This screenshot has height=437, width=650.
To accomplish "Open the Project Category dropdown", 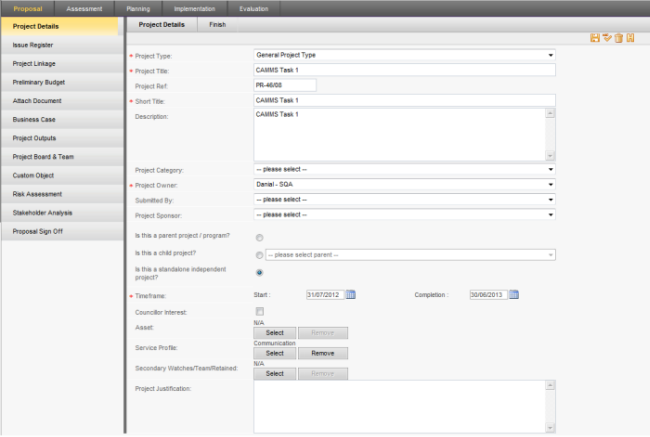I will point(550,170).
